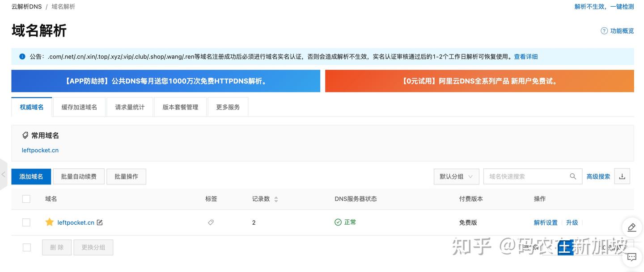Viewport: 644px width, 272px height.
Task: Click the edit icon next to leftpocket.cn
Action: pos(99,222)
